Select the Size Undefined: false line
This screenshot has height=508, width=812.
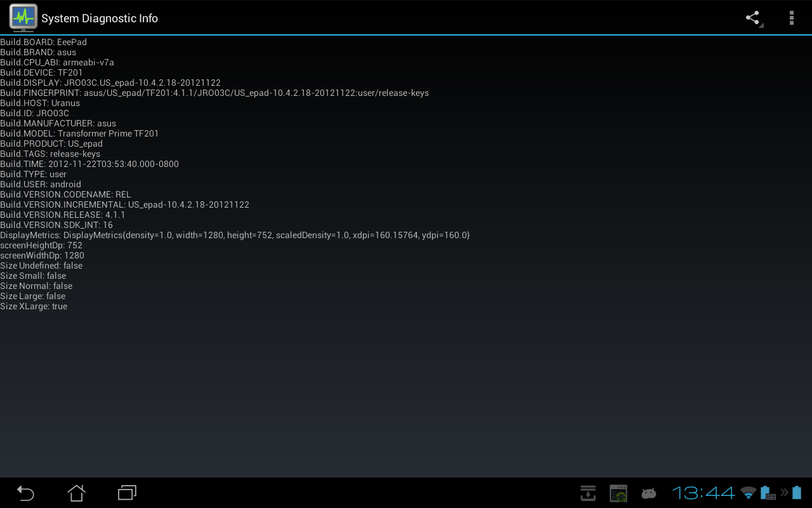[41, 265]
